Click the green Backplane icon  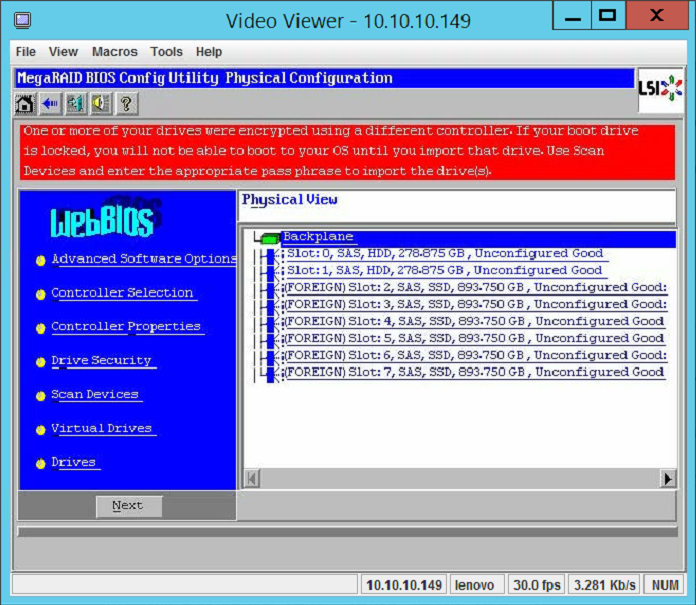[x=269, y=237]
